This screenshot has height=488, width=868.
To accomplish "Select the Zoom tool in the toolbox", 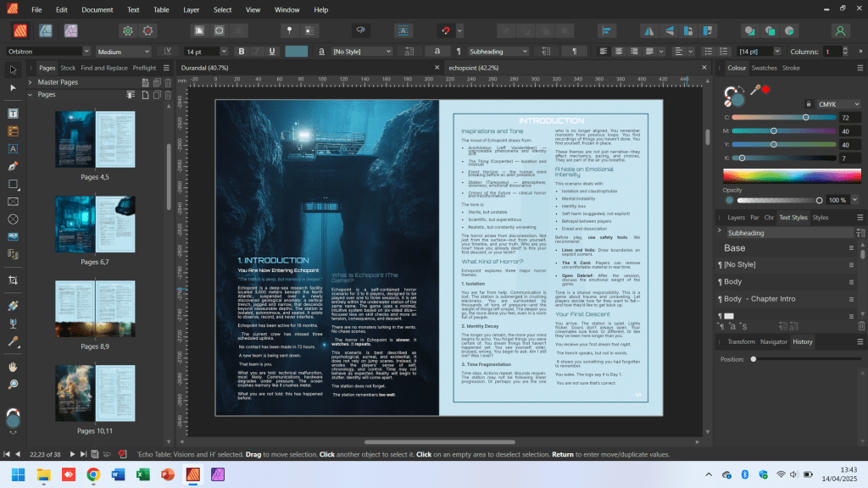I will coord(13,384).
